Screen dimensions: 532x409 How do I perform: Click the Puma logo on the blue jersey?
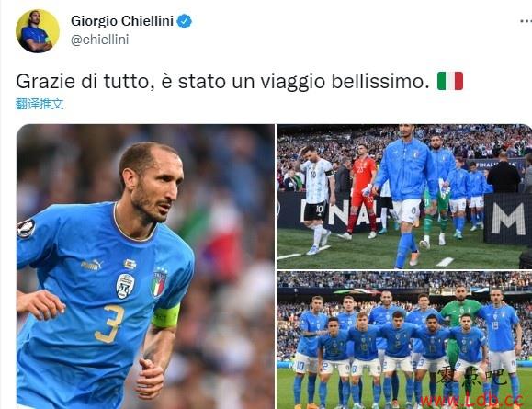point(91,265)
